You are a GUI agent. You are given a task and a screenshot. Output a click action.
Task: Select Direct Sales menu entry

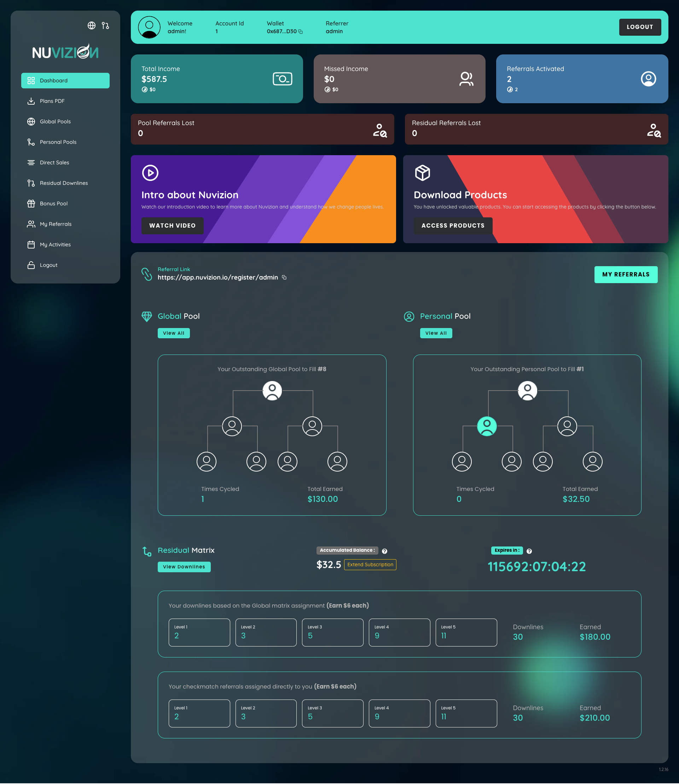(65, 162)
